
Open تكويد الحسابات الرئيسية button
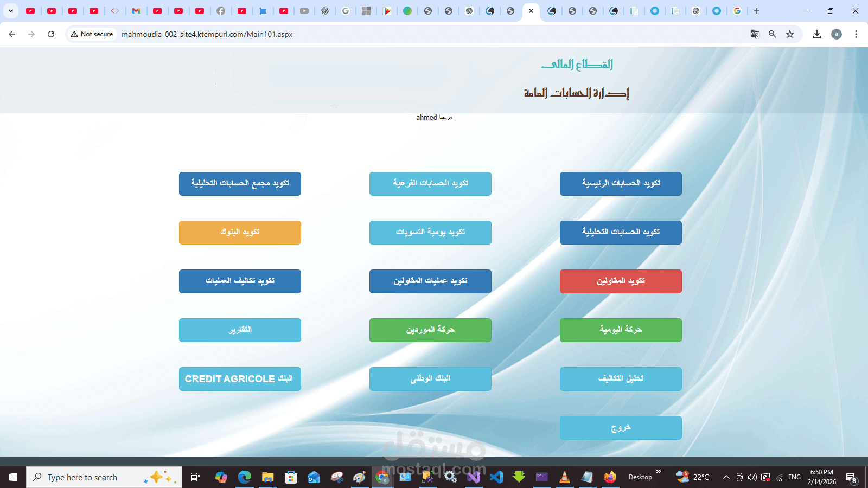coord(621,184)
